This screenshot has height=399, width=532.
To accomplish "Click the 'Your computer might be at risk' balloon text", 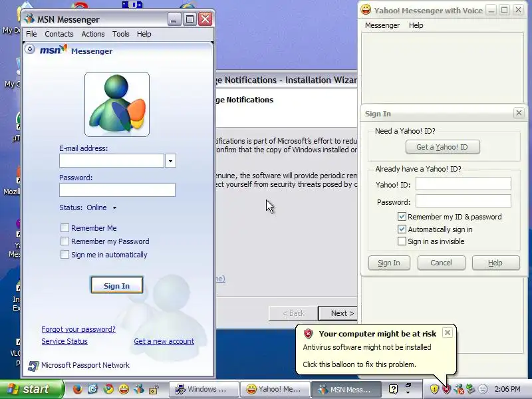I will pyautogui.click(x=377, y=334).
